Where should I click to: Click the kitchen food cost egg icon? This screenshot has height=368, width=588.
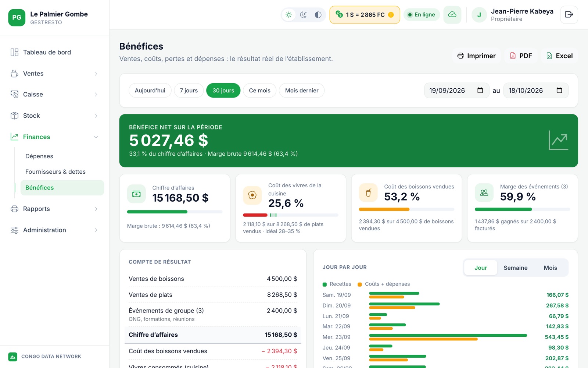pyautogui.click(x=252, y=195)
